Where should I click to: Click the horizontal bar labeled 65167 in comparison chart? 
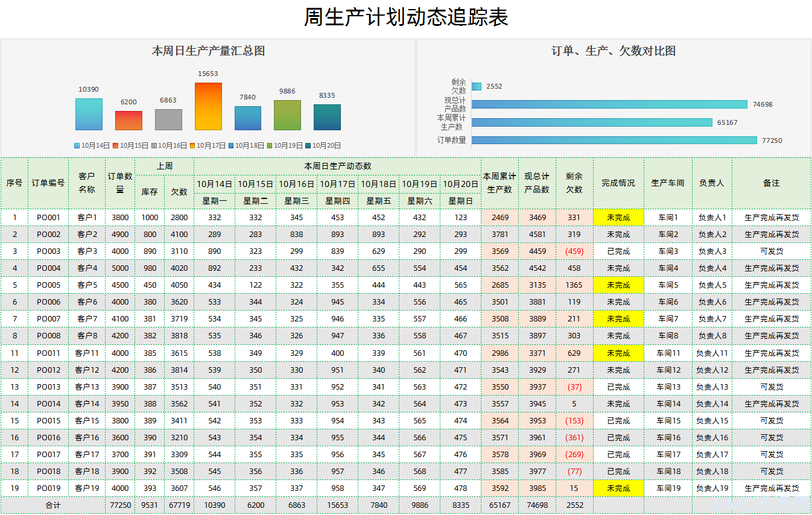(x=592, y=122)
